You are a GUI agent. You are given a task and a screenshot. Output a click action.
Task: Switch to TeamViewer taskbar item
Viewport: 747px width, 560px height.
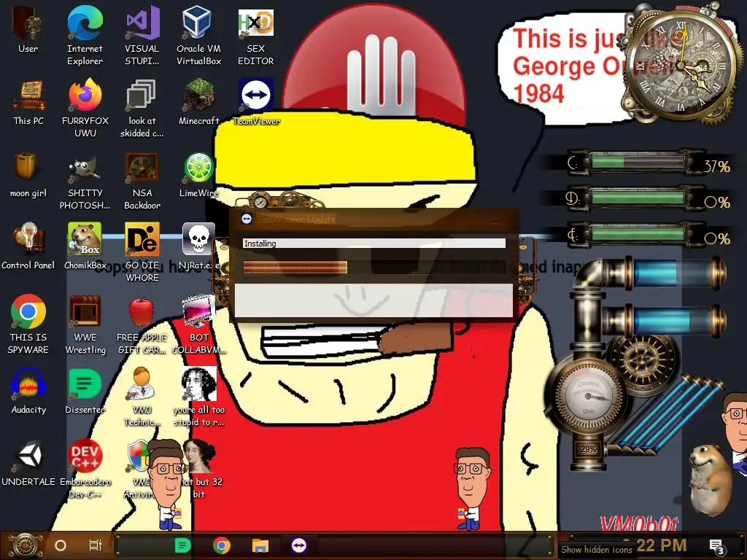(298, 545)
